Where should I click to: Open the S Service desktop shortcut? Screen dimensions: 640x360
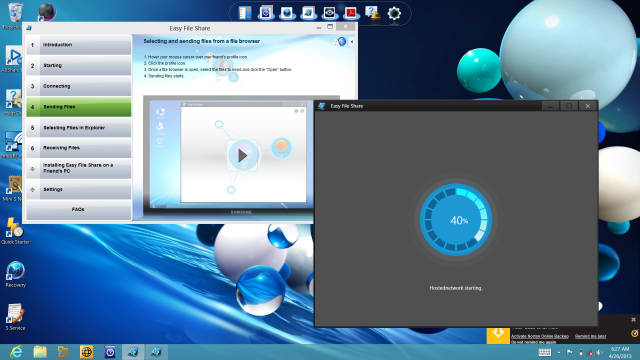pos(15,317)
